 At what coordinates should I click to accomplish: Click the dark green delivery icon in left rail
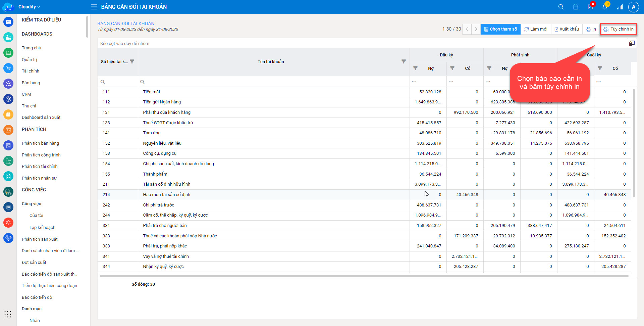click(x=8, y=192)
